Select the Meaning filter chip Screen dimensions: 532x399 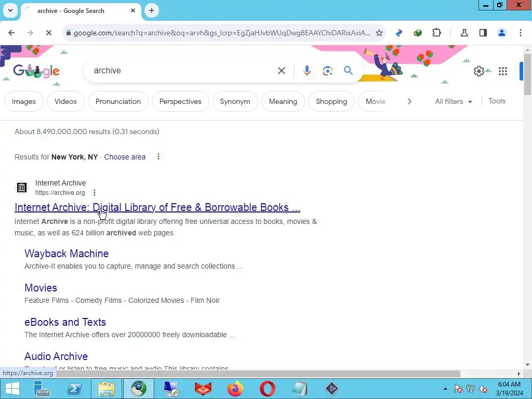point(283,101)
